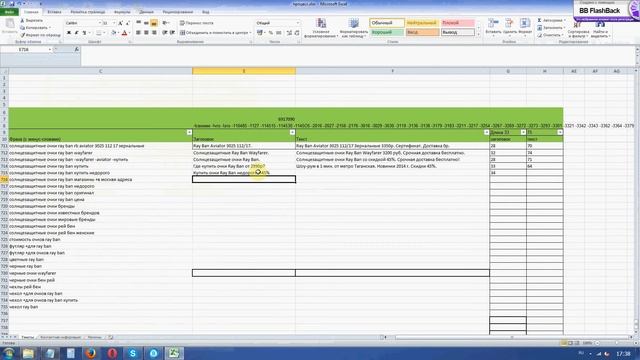
Task: Apply the Нейтральный yellow cell style
Action: click(x=422, y=23)
